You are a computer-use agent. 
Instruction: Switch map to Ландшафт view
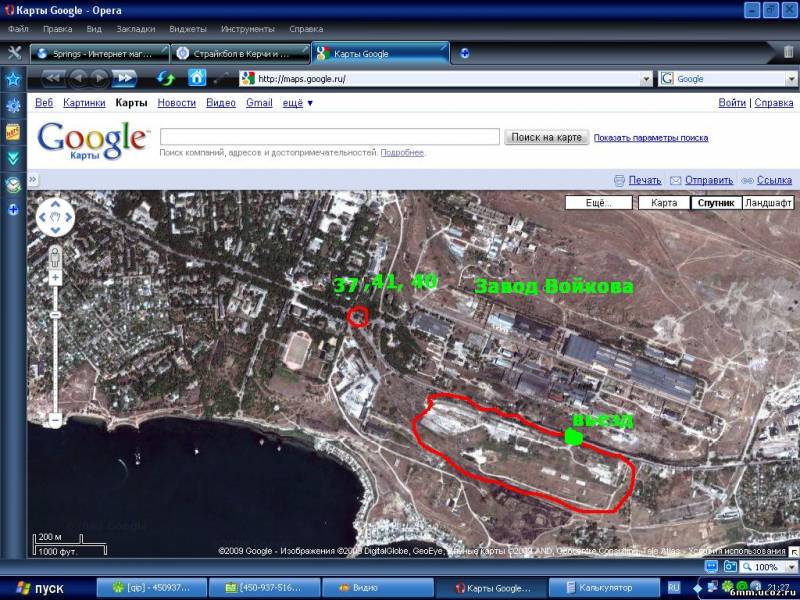768,203
